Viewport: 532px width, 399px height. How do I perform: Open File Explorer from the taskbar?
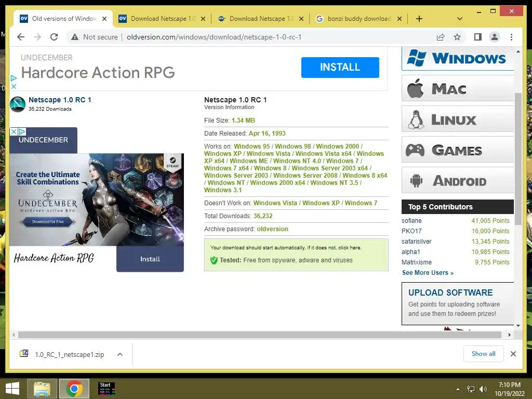click(x=42, y=389)
